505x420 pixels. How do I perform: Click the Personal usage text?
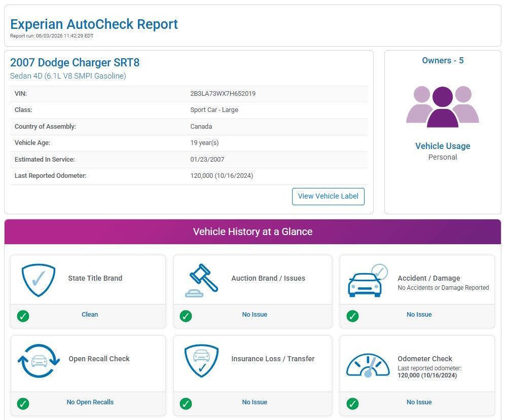tap(443, 157)
